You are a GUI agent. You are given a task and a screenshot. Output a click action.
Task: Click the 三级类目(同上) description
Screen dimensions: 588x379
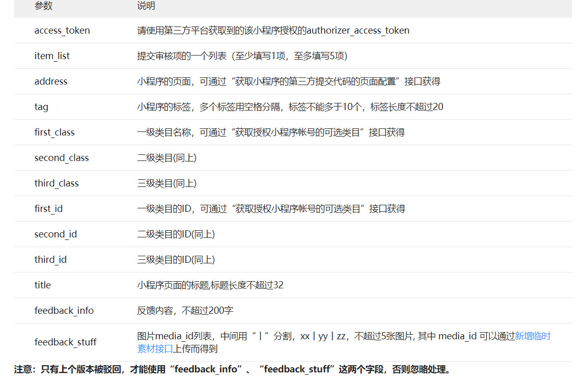tap(167, 183)
